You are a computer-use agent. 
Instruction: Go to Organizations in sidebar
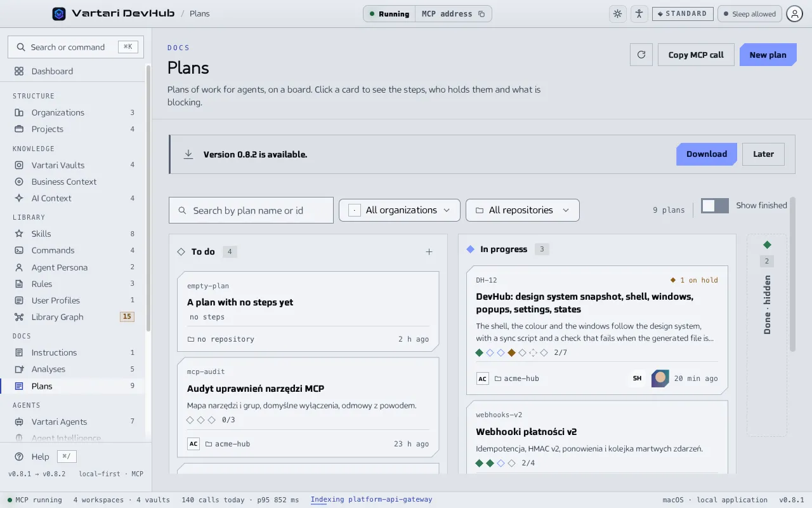click(73, 112)
